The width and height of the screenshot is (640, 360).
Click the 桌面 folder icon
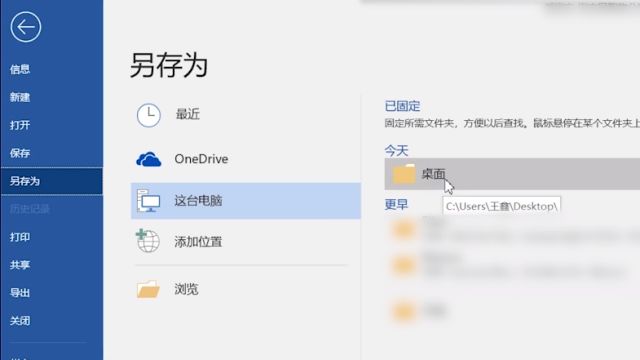[x=404, y=174]
